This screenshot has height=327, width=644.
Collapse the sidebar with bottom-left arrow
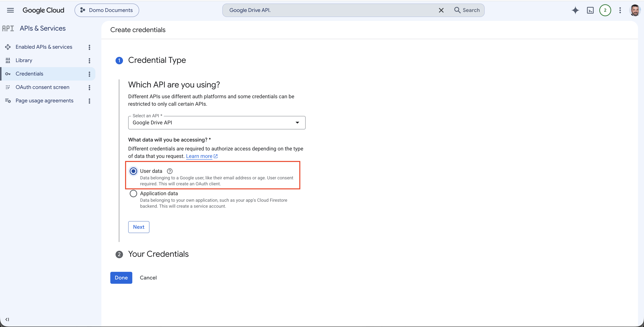7,320
